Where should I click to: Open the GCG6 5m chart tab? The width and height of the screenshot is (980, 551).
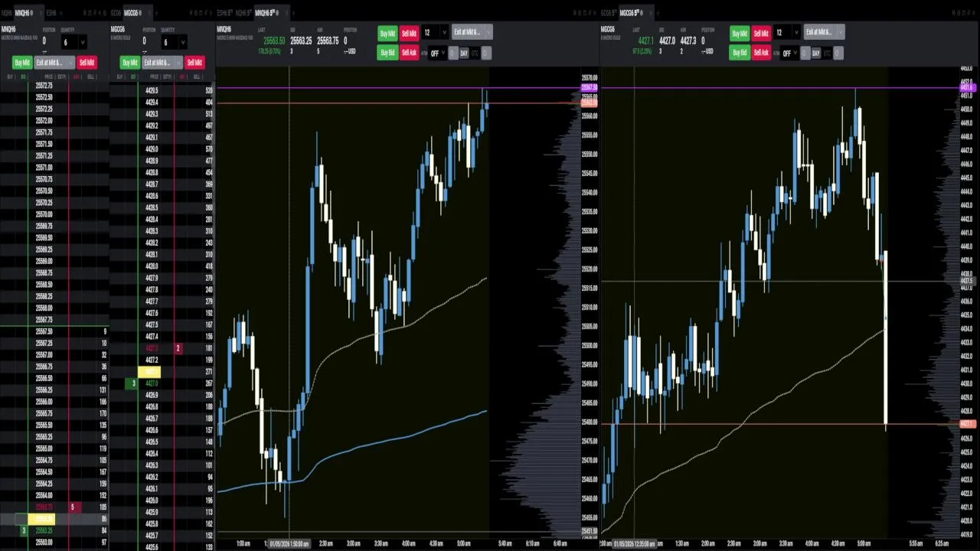(609, 13)
